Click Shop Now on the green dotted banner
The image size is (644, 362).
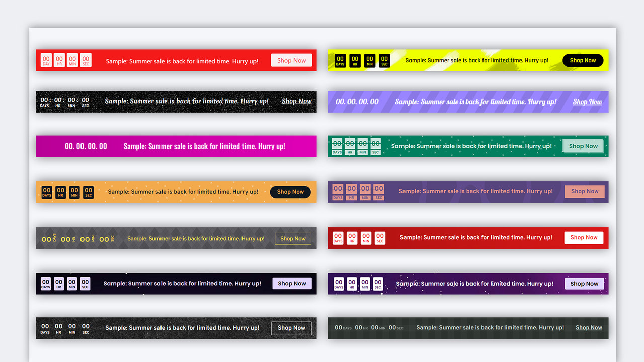(x=583, y=146)
